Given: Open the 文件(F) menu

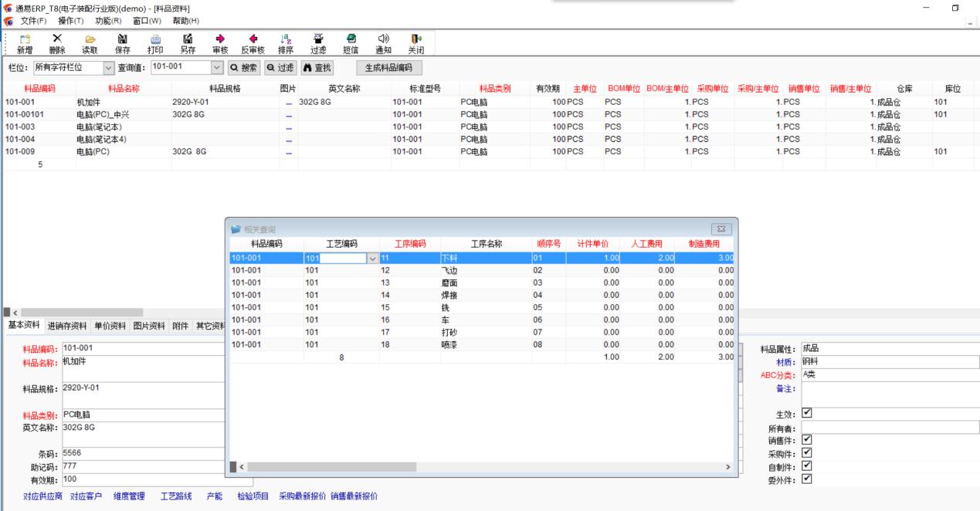Looking at the screenshot, I should 33,20.
